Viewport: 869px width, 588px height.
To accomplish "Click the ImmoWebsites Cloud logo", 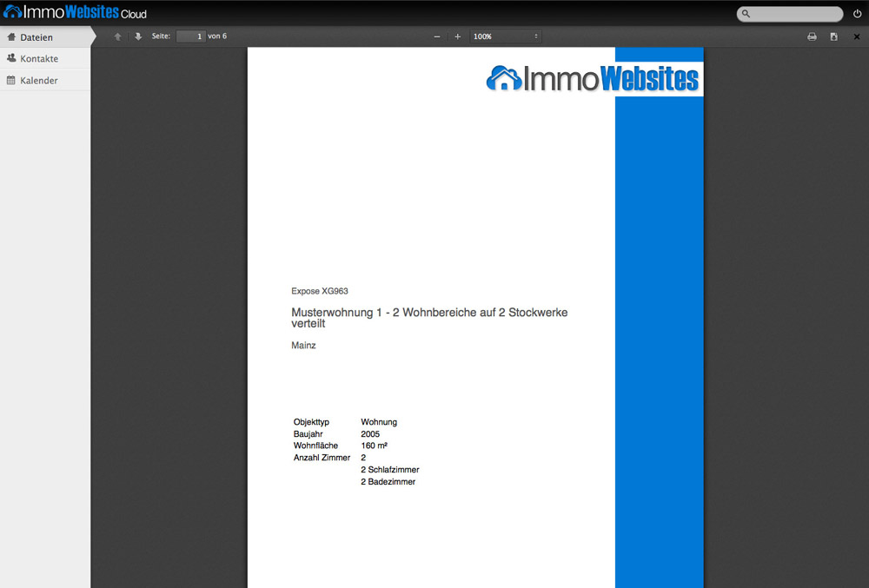I will 75,12.
